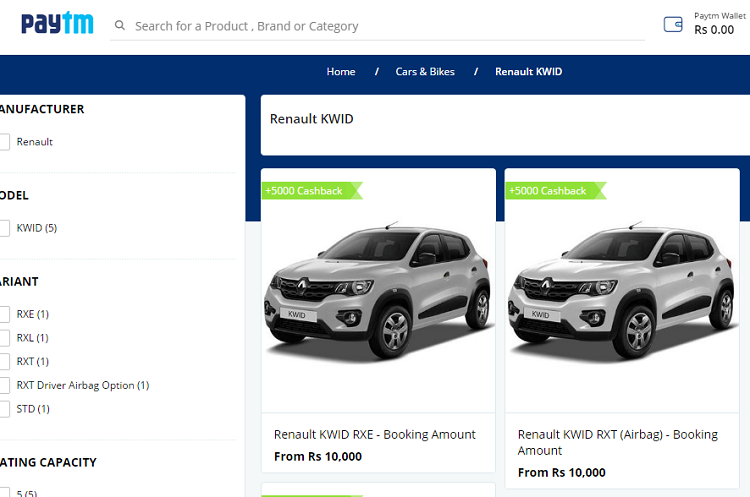Check the KWID (5) model filter
The width and height of the screenshot is (750, 497).
click(4, 228)
